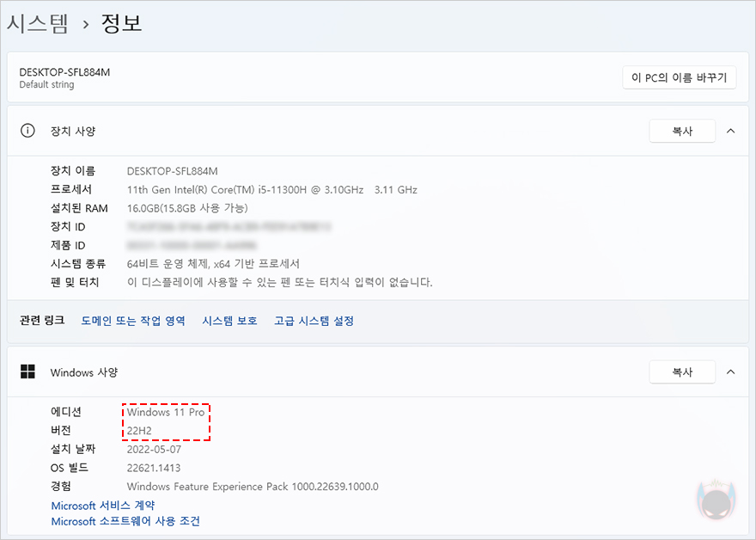Click the 관련 링크 label
The height and width of the screenshot is (540, 756).
(42, 321)
